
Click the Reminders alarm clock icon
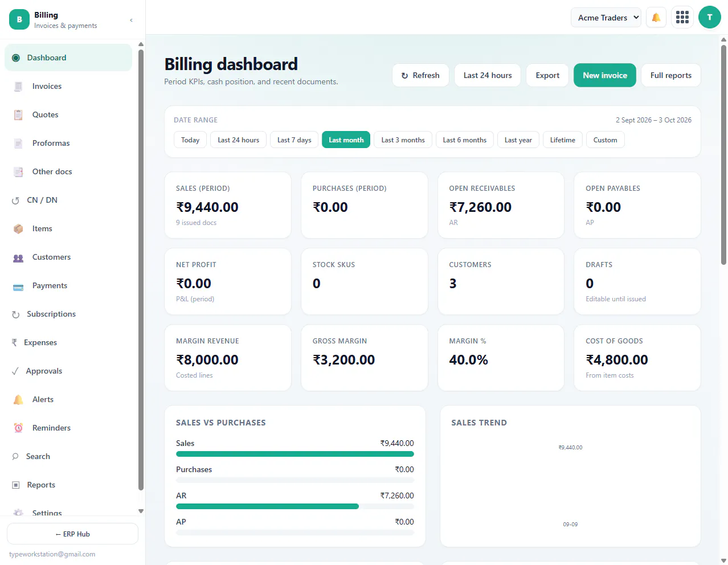(18, 428)
